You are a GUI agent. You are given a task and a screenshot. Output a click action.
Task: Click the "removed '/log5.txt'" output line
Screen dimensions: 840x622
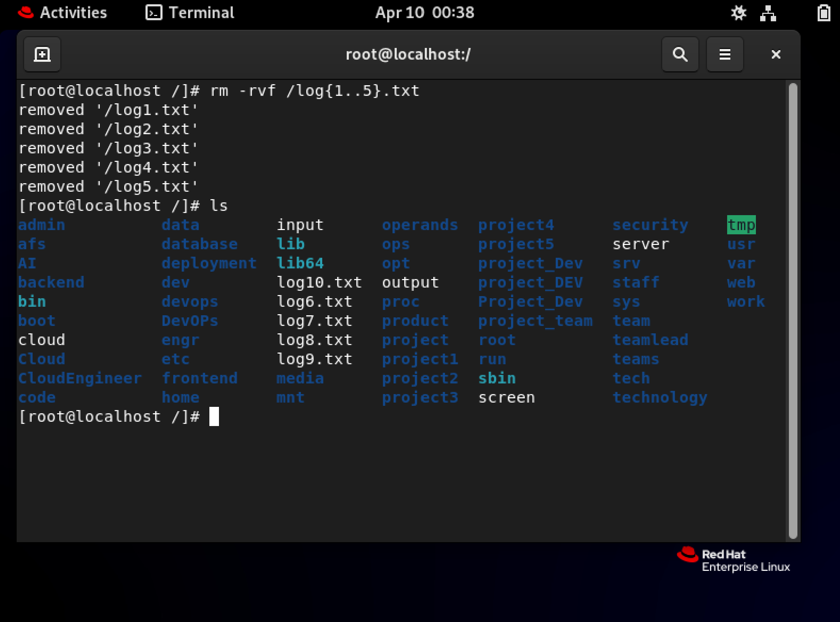tap(108, 187)
